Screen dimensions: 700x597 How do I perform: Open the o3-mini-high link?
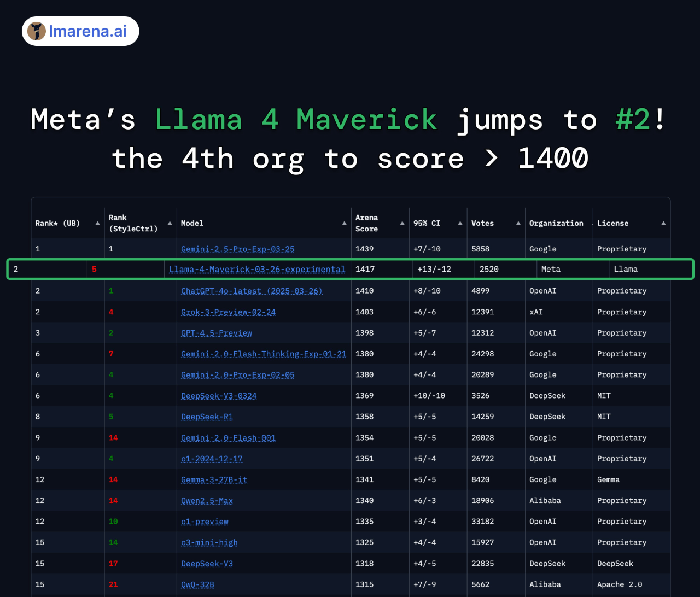click(x=209, y=542)
